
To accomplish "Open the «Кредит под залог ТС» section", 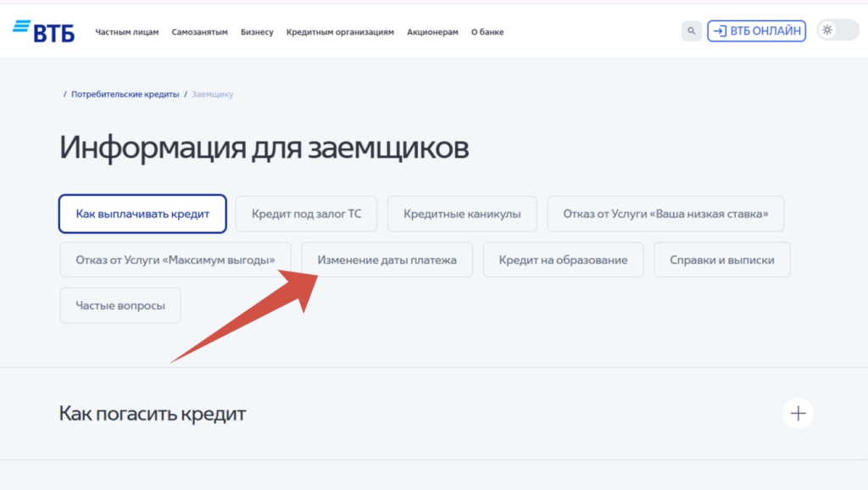I will (x=306, y=214).
